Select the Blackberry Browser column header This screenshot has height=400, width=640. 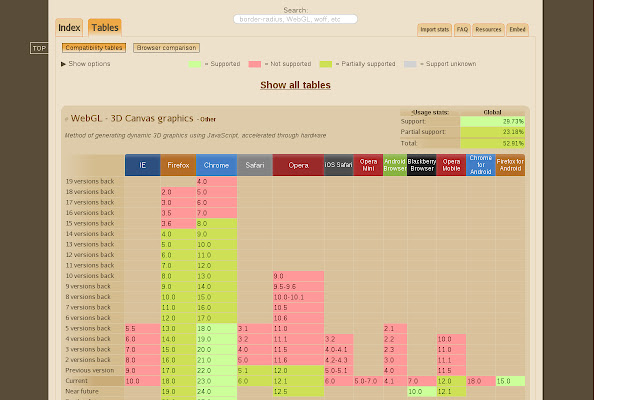421,165
